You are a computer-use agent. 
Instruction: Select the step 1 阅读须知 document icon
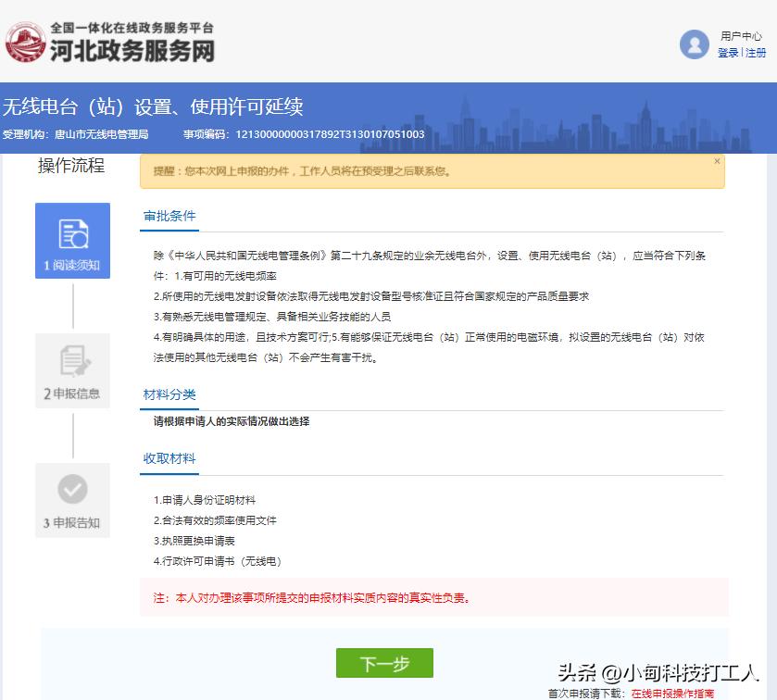click(x=72, y=233)
